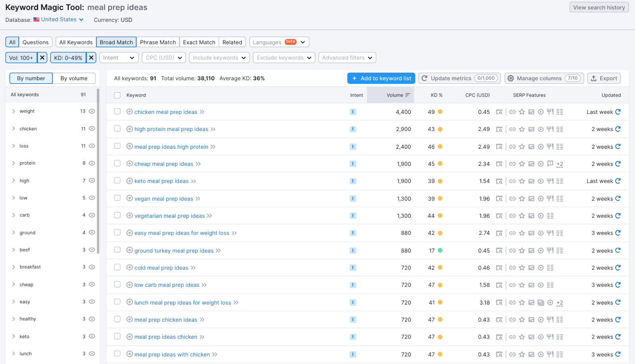This screenshot has width=635, height=364.
Task: Click refresh icon beside Last week on keto row
Action: [x=618, y=181]
